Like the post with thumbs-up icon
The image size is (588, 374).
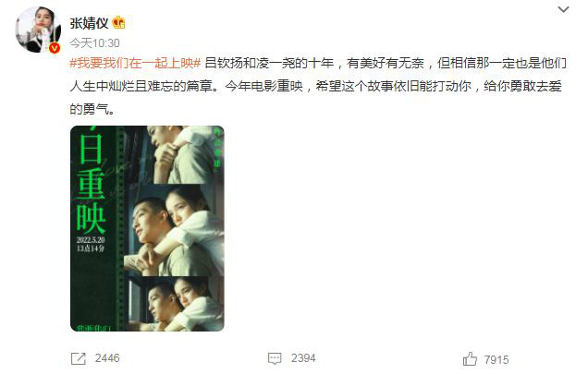click(470, 359)
